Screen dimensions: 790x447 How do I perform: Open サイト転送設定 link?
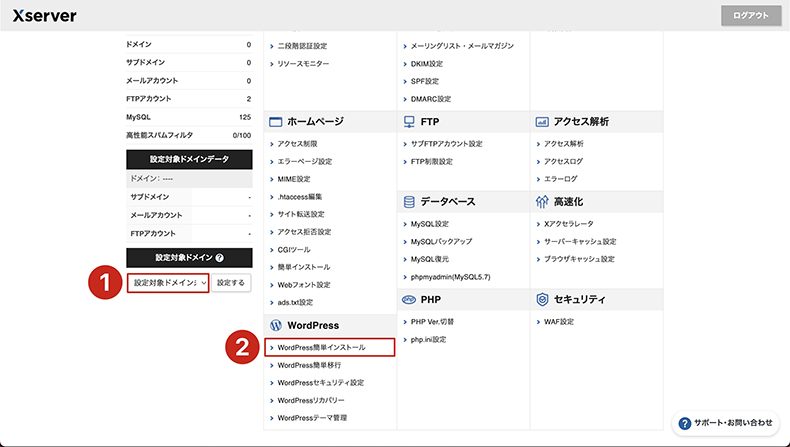pyautogui.click(x=301, y=214)
